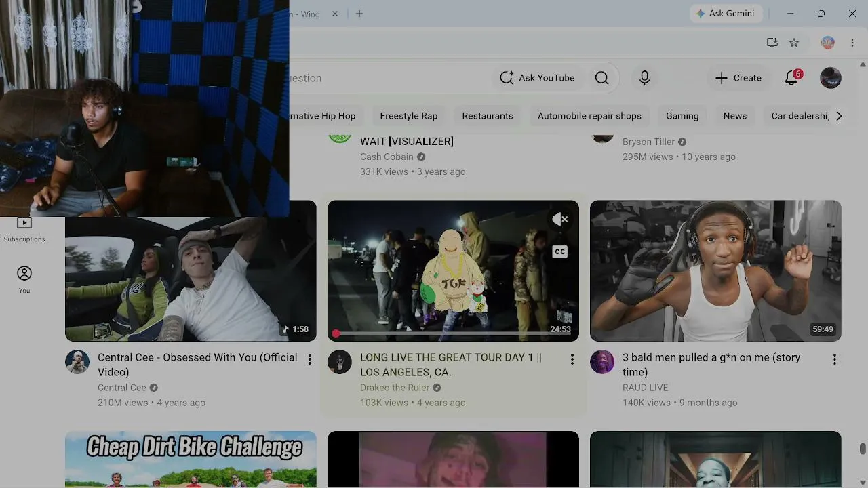Restore down the browser window
Image resolution: width=868 pixels, height=488 pixels.
[x=821, y=14]
